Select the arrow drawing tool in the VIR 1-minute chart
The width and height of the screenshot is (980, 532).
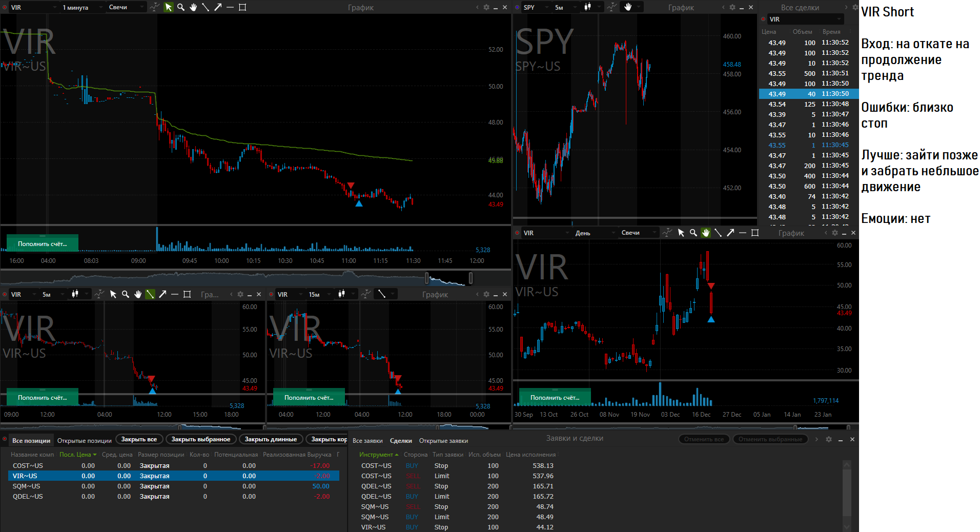218,7
